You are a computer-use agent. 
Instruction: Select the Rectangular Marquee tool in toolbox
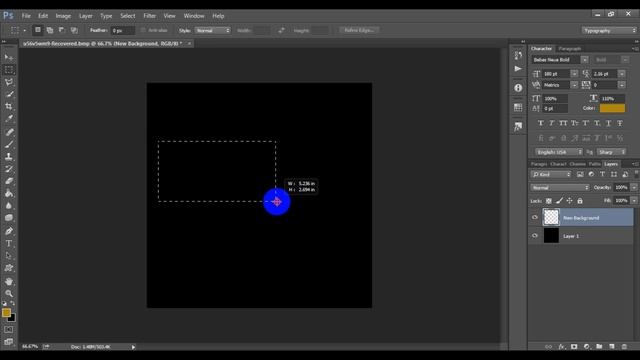point(9,70)
